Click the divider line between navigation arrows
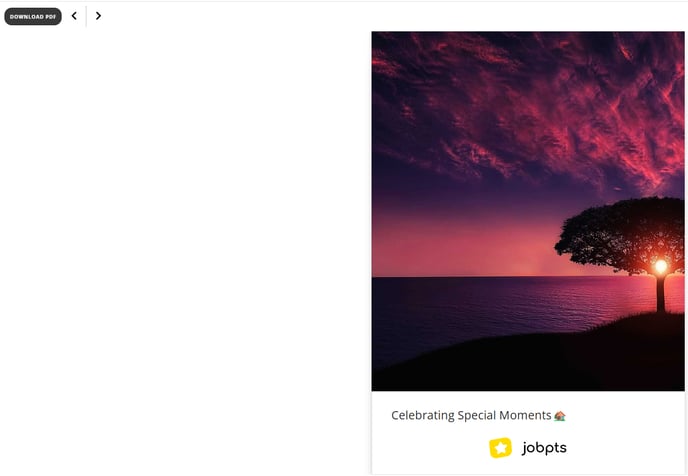Image resolution: width=688 pixels, height=476 pixels. pos(86,16)
